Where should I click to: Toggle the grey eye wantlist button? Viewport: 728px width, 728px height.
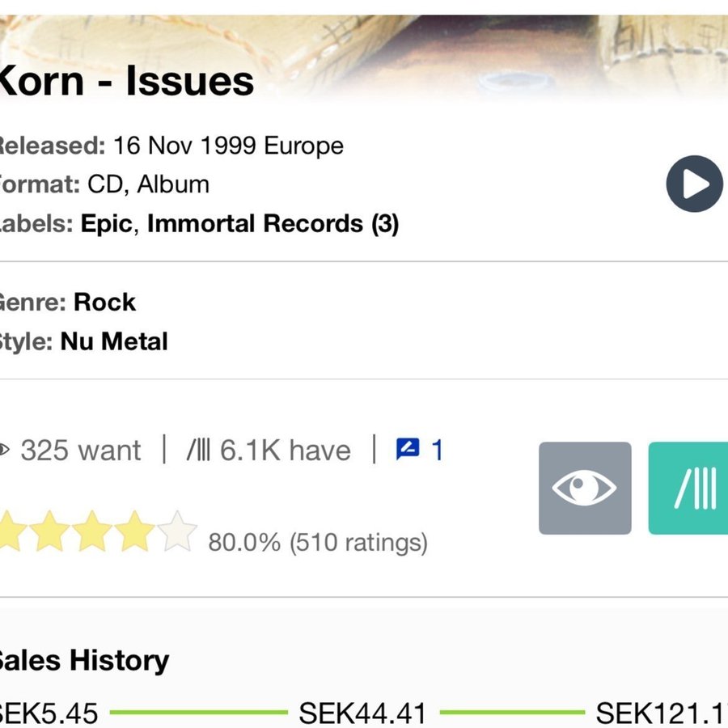click(x=585, y=488)
